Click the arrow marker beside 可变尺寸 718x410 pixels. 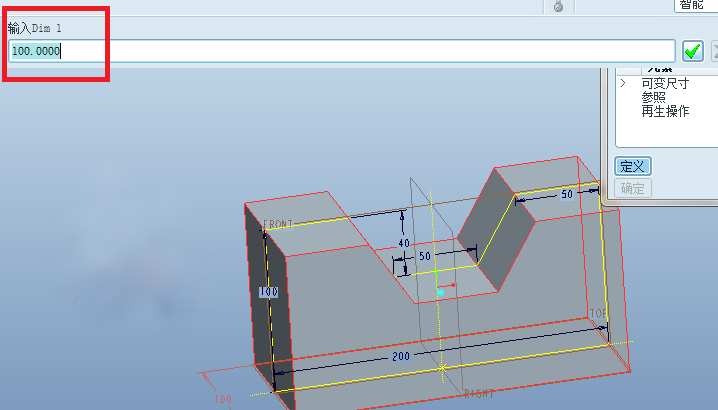[x=623, y=83]
